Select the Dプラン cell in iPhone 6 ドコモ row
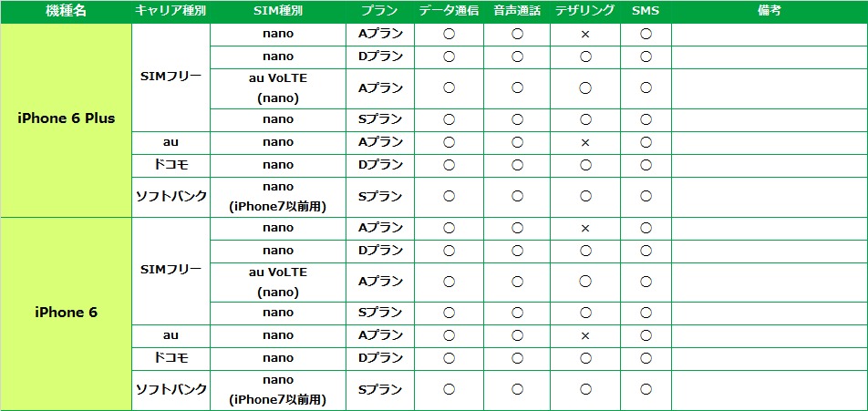This screenshot has height=411, width=868. coord(379,358)
